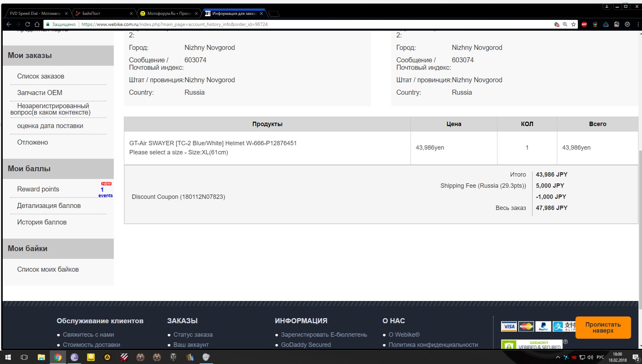Click the GT-Air SWAYER helmet product name
Screen dimensions: 642x364
pos(213,143)
